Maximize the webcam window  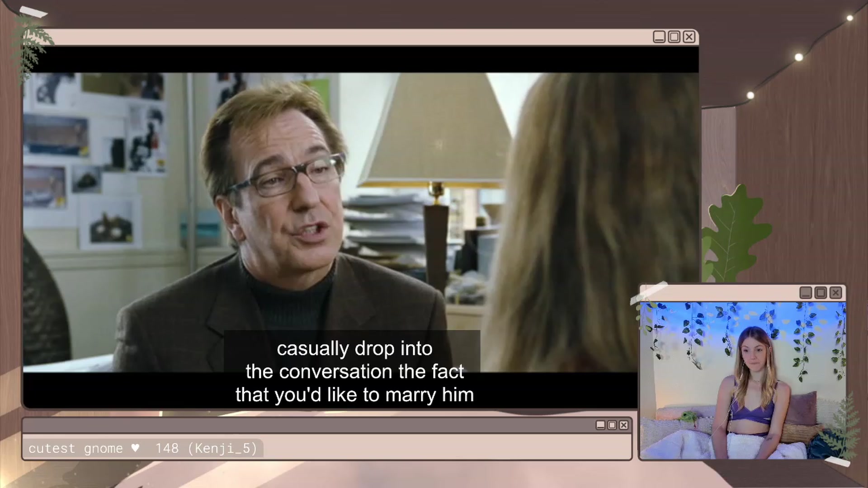[821, 293]
